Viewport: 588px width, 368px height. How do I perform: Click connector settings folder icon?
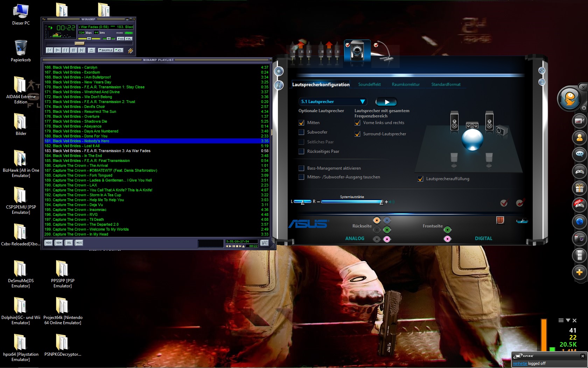click(500, 220)
